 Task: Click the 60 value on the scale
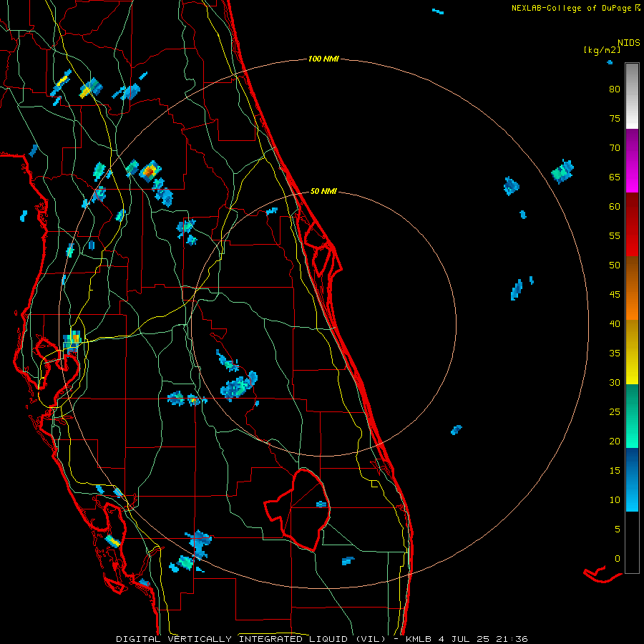coord(615,207)
